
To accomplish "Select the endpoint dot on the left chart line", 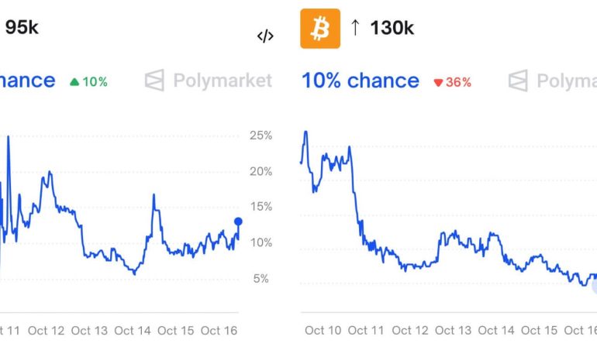I will coord(238,221).
